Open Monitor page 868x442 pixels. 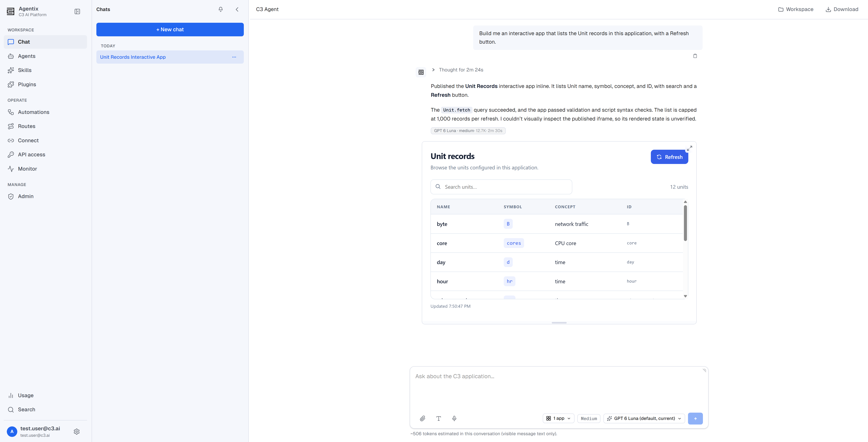pyautogui.click(x=45, y=169)
